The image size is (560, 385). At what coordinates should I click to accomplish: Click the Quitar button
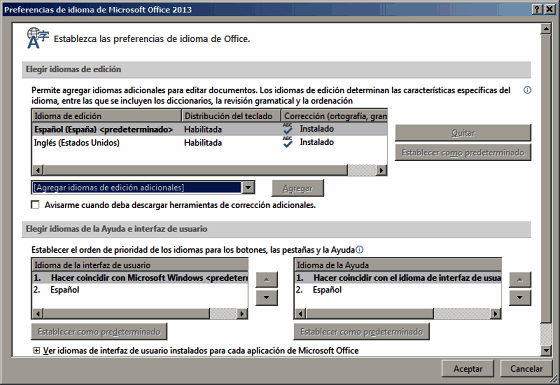pyautogui.click(x=463, y=133)
